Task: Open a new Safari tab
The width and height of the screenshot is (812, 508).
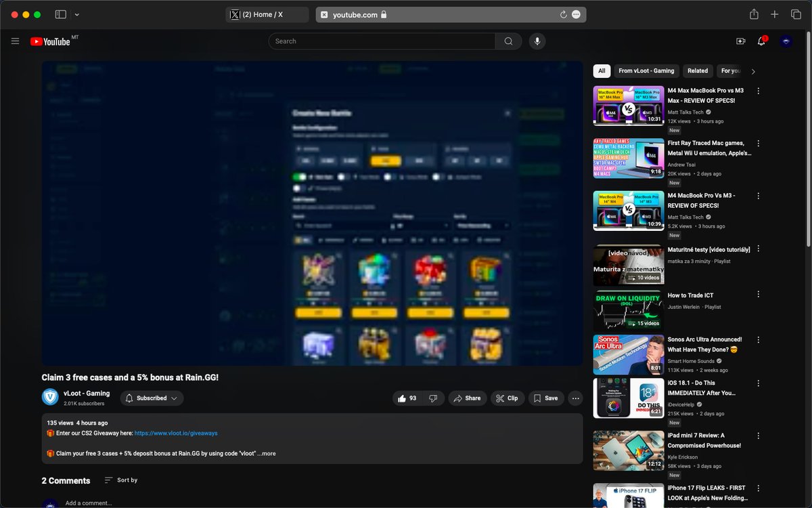Action: [775, 14]
